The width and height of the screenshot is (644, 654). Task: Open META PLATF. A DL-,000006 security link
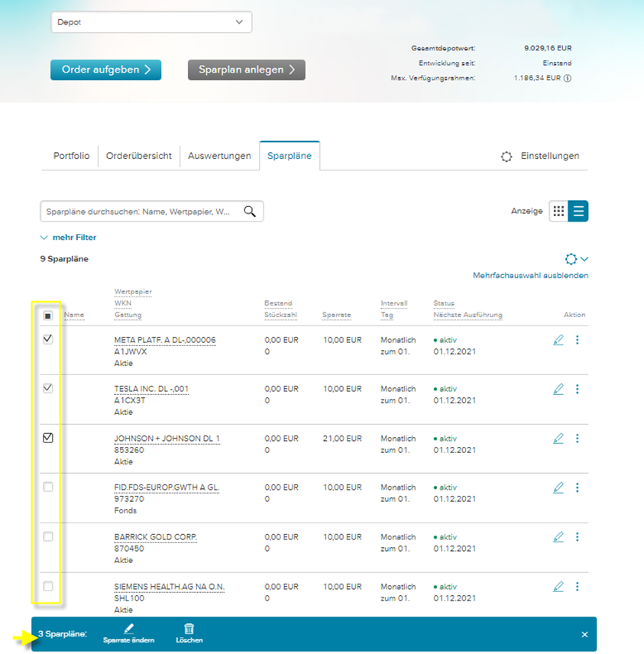pos(165,340)
